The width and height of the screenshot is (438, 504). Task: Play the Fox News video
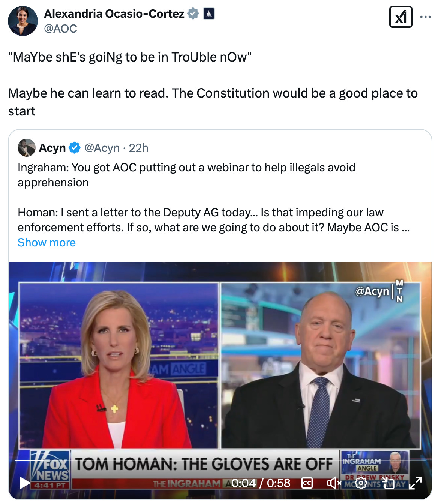[25, 483]
